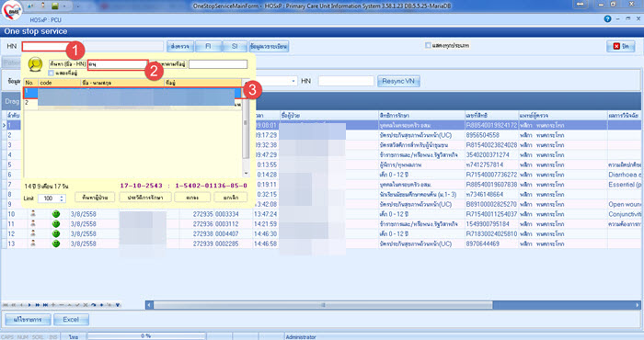Click the scroll down arrow of search results
The width and height of the screenshot is (644, 340).
[x=246, y=174]
